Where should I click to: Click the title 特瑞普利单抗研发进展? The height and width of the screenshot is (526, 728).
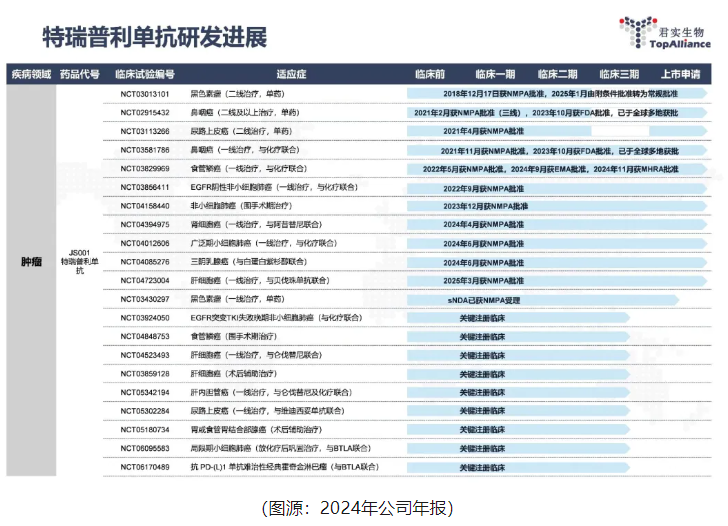pos(155,37)
